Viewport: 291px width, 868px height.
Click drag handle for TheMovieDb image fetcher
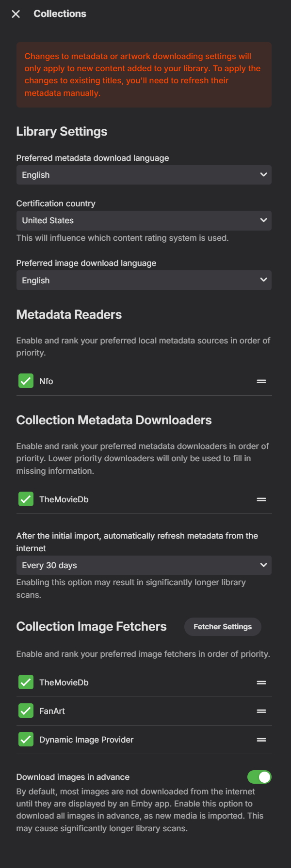click(261, 682)
